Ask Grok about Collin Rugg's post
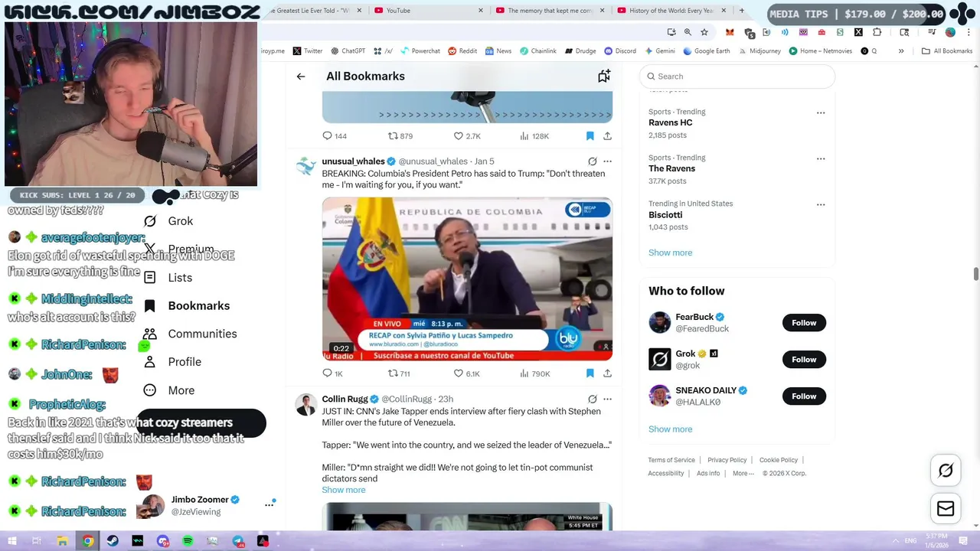The image size is (980, 551). (592, 399)
